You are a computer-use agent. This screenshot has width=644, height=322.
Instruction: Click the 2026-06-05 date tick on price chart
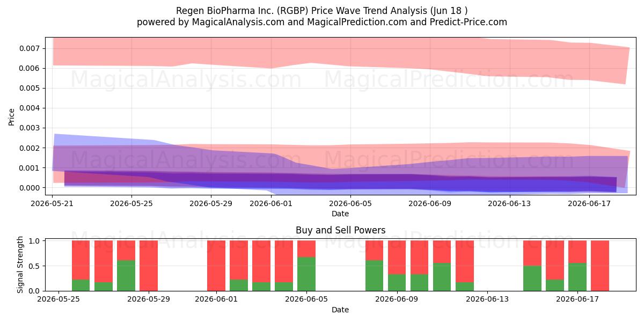pos(350,203)
